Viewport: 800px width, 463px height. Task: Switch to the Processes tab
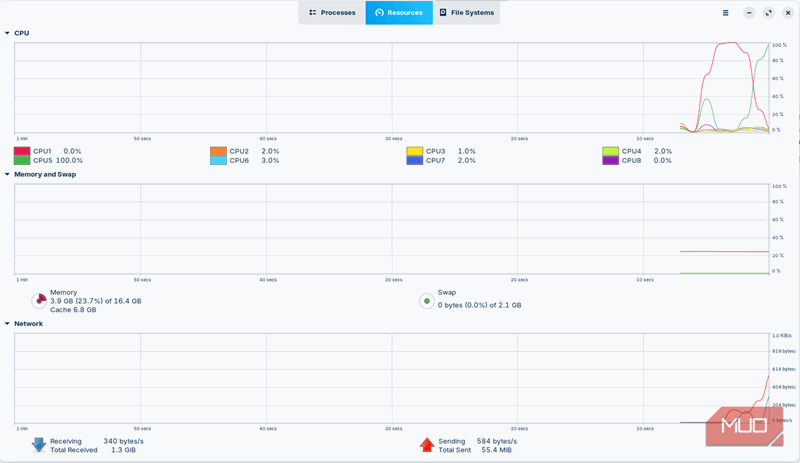click(332, 13)
